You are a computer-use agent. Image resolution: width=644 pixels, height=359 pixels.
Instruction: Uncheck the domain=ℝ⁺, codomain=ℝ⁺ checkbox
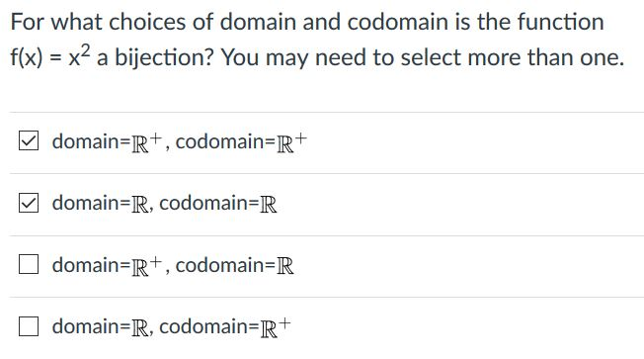(29, 141)
